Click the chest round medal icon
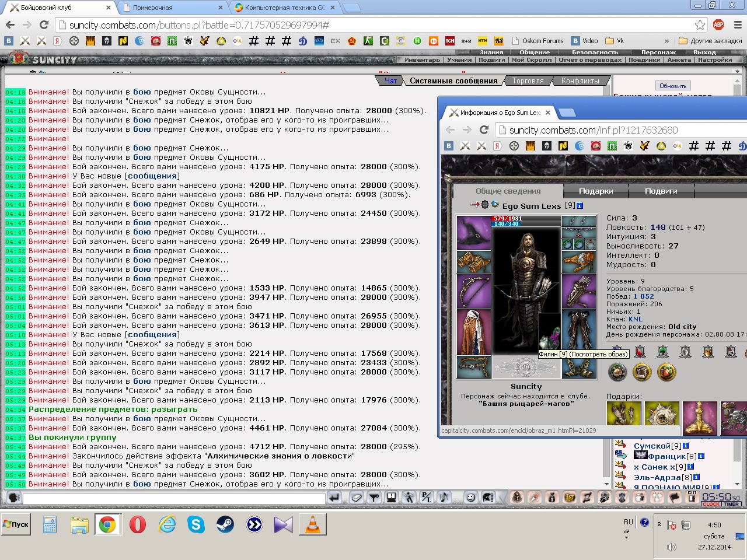 click(642, 372)
